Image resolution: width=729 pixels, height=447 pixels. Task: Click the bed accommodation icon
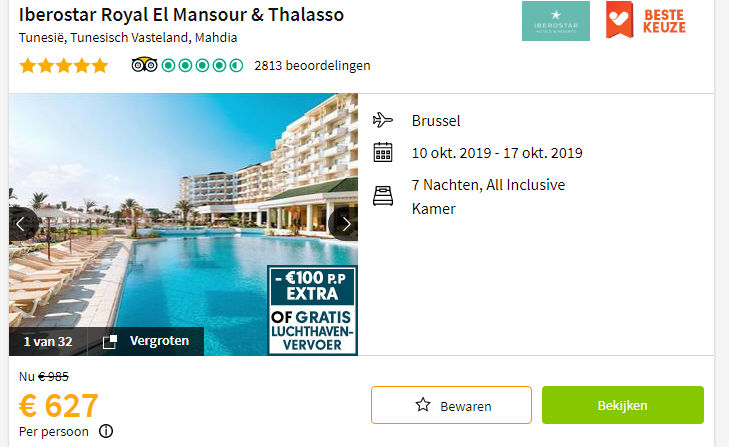(x=383, y=196)
